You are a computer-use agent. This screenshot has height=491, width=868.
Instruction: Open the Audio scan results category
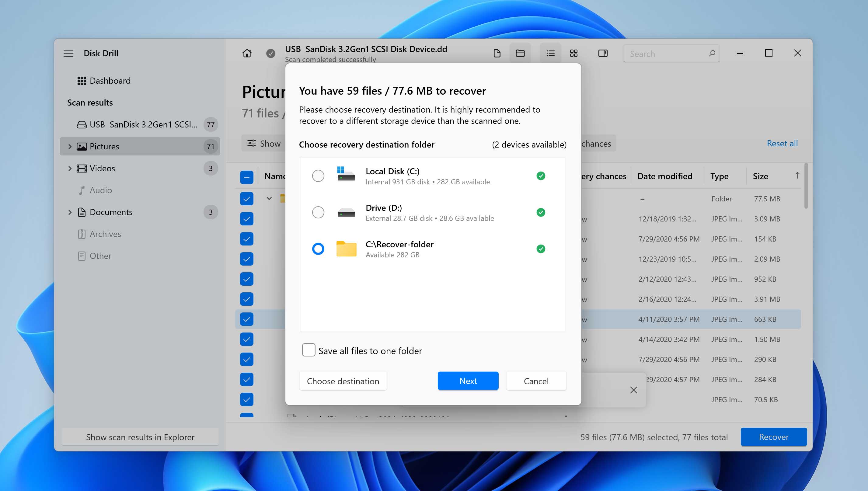(x=100, y=190)
